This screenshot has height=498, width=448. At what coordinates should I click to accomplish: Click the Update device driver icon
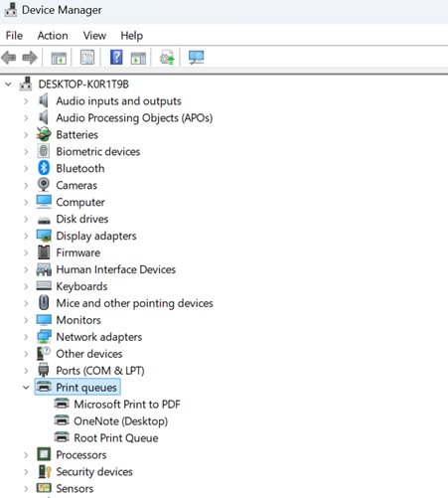tap(167, 58)
